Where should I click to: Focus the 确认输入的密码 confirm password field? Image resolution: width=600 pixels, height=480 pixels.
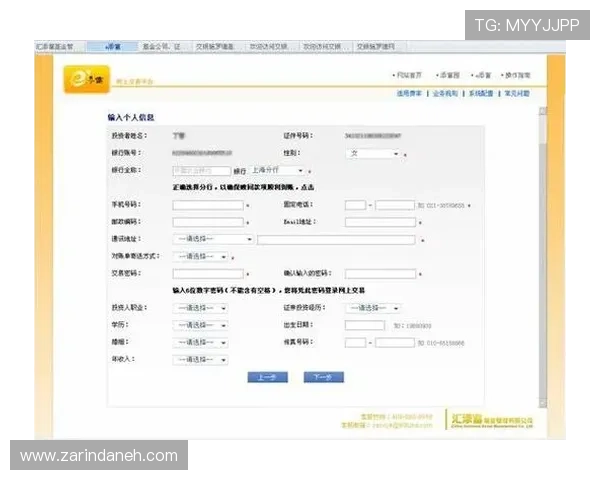point(380,274)
